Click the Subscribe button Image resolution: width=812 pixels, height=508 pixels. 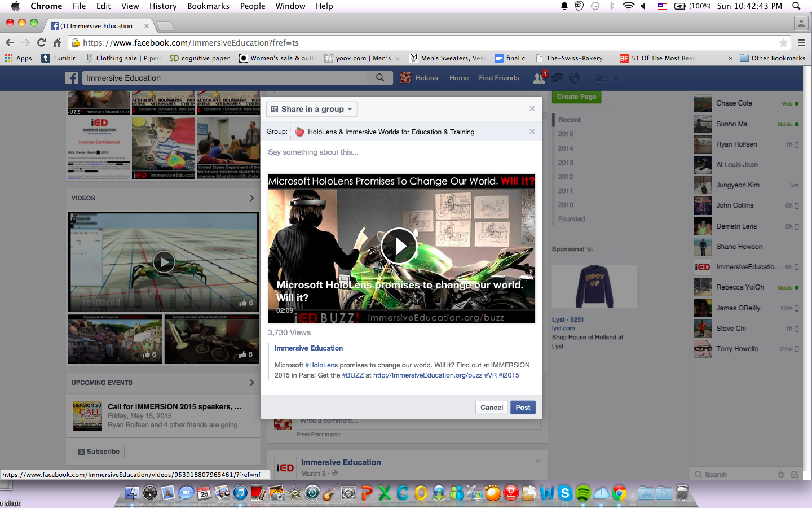point(99,452)
